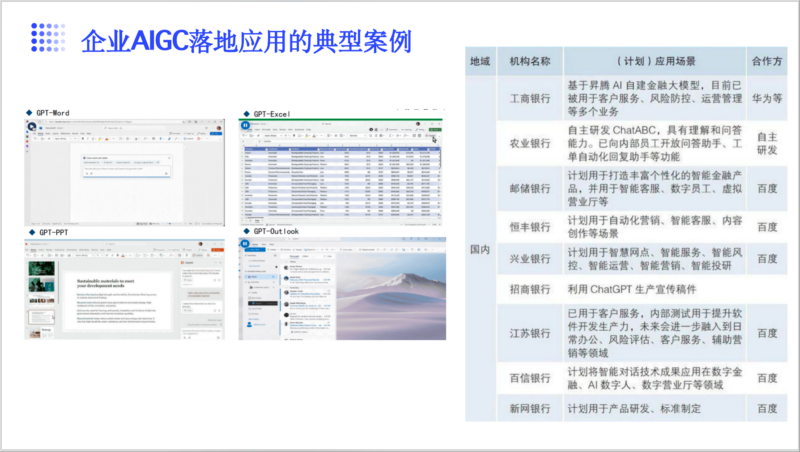Screen dimensions: 800x452
Task: Select the 工商银行 name cell
Action: click(530, 98)
